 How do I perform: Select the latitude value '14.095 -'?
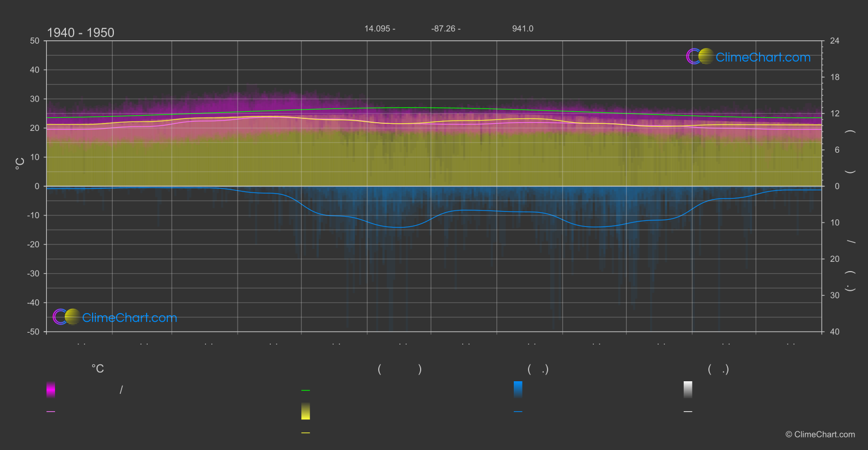point(380,28)
